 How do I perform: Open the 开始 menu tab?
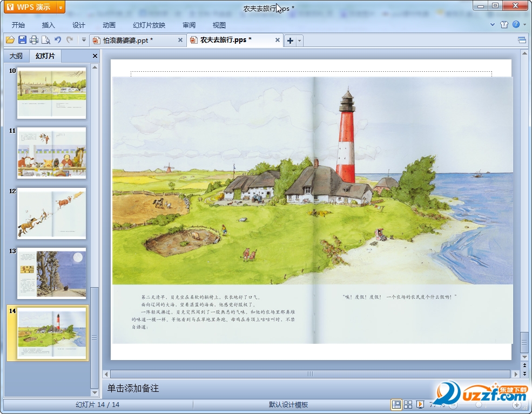pyautogui.click(x=18, y=25)
